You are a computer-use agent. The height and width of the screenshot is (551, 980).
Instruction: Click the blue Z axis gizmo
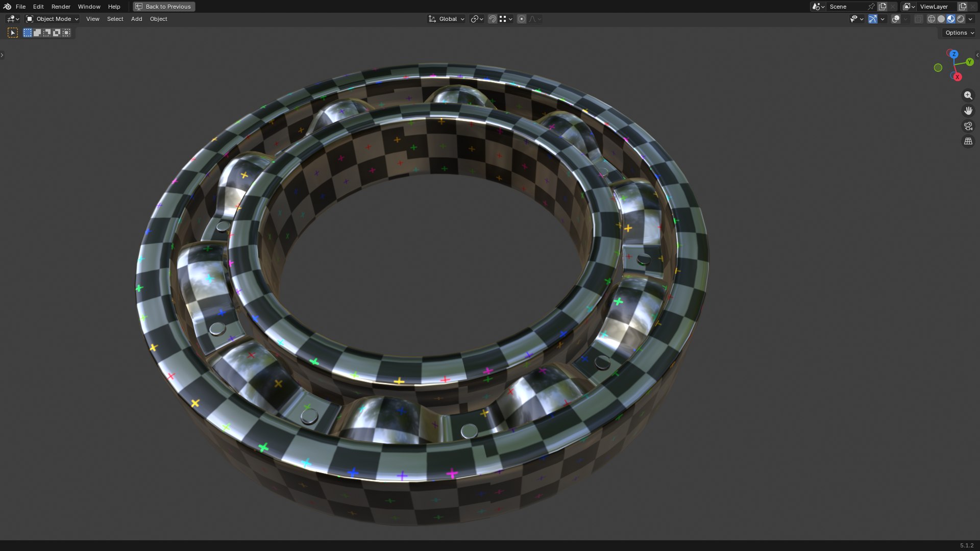click(x=953, y=54)
